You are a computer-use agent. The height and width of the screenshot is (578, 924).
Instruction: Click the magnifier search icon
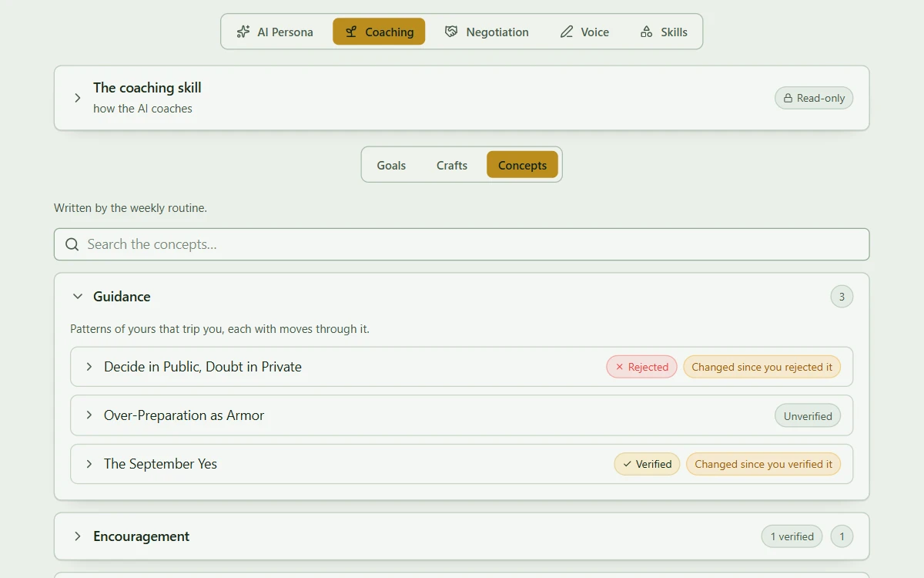[72, 244]
